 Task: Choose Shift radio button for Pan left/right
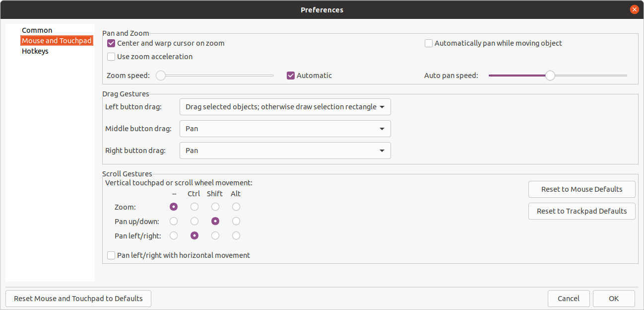coord(215,235)
